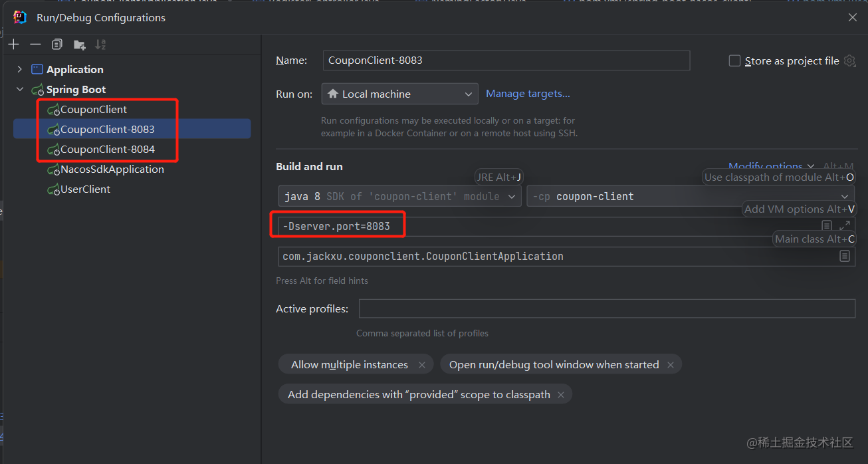Select the Application category label
The height and width of the screenshot is (464, 868).
pos(74,69)
